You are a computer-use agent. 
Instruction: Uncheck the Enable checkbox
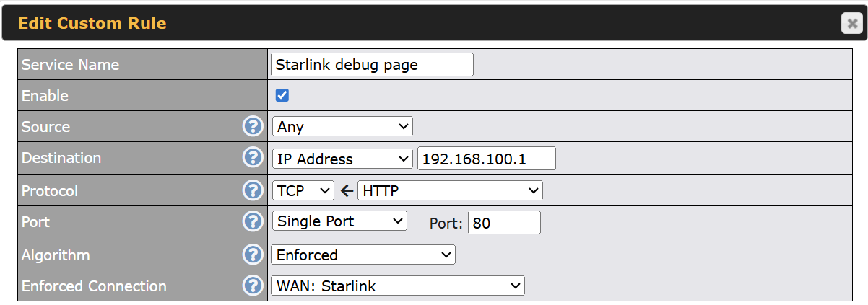tap(282, 95)
